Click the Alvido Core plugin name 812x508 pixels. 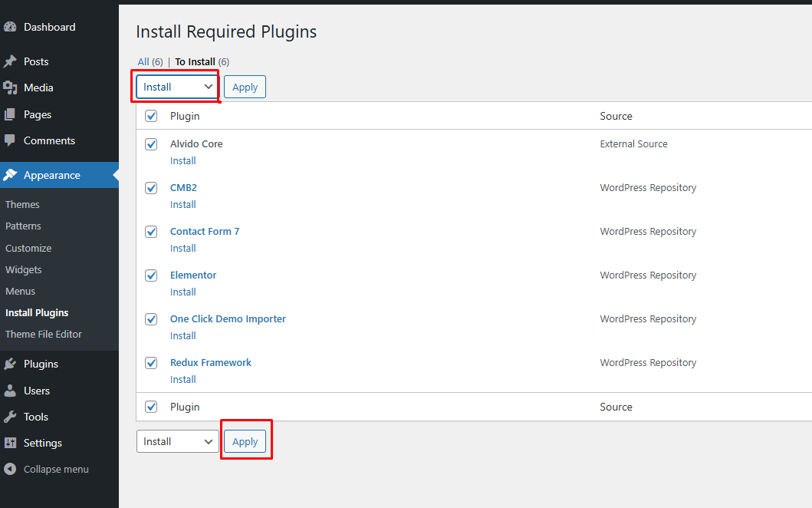click(x=196, y=144)
